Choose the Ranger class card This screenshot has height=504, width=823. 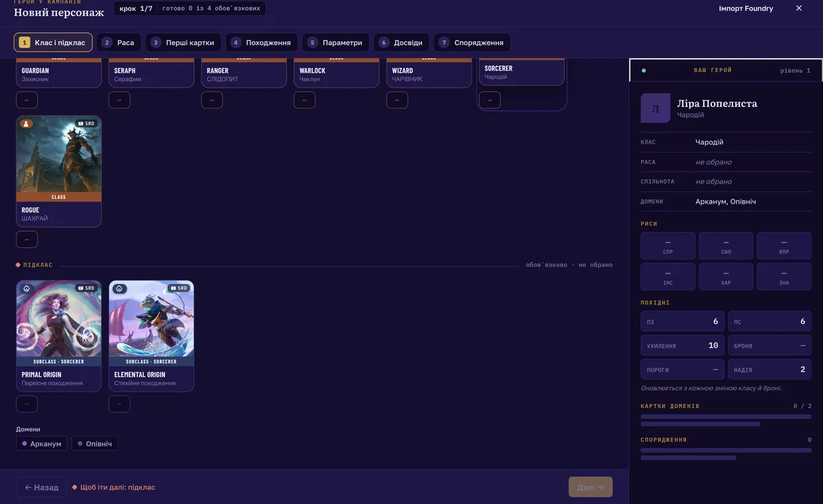click(244, 73)
